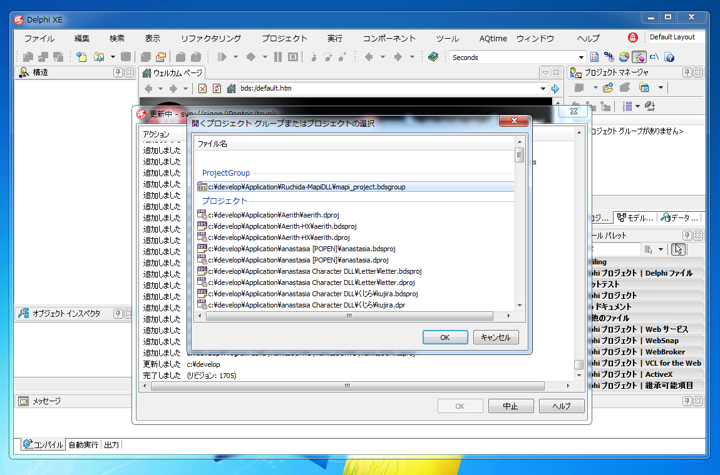720x475 pixels.
Task: Click the bds:/default.htm address field
Action: coord(388,88)
